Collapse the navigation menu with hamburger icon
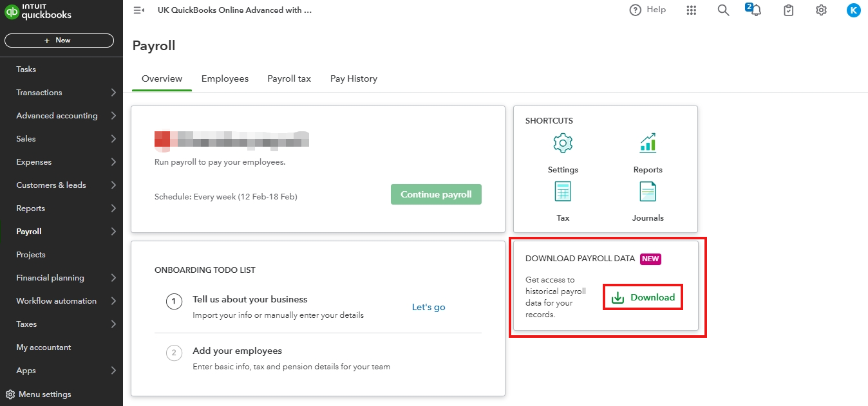 point(138,10)
